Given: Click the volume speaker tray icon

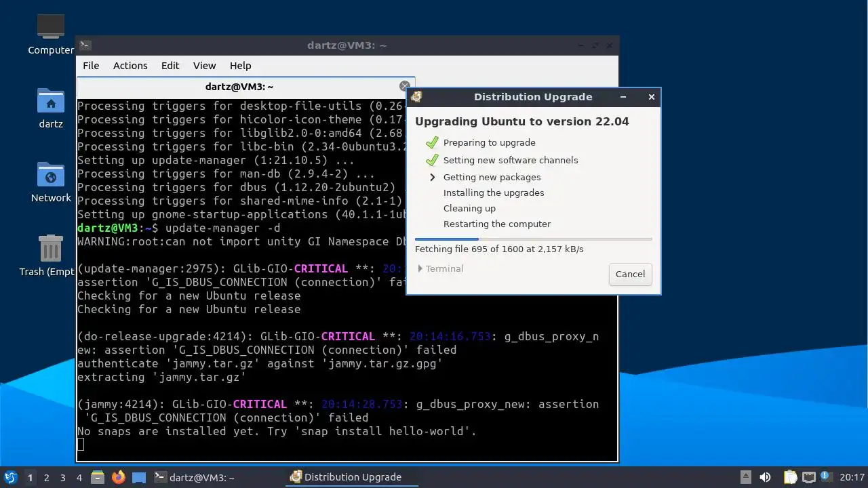Looking at the screenshot, I should click(x=766, y=477).
